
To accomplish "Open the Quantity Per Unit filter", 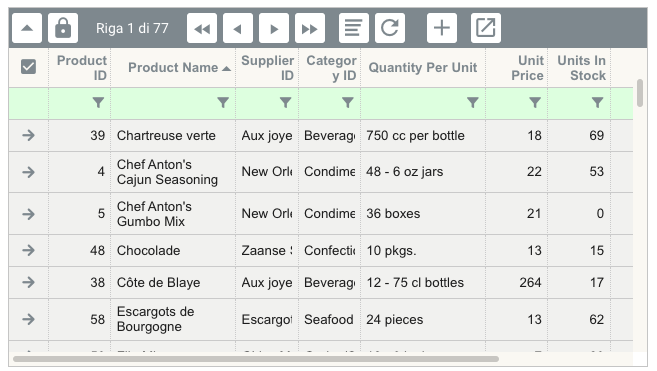I will pos(473,102).
